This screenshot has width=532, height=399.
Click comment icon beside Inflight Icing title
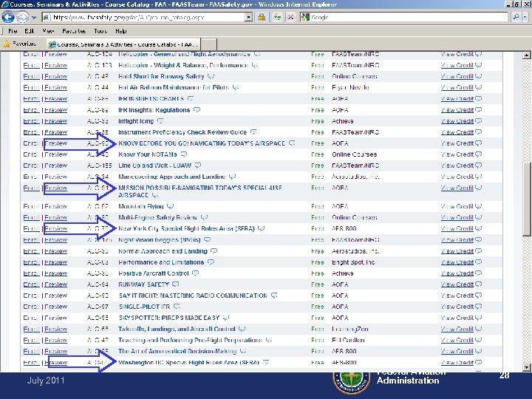(x=160, y=121)
